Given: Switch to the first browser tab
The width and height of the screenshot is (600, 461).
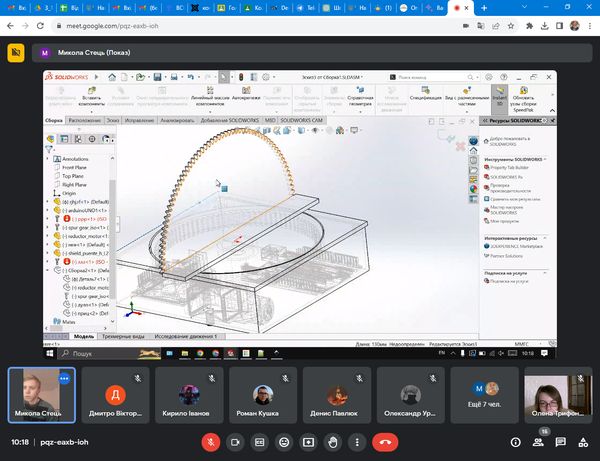Looking at the screenshot, I should click(x=12, y=7).
